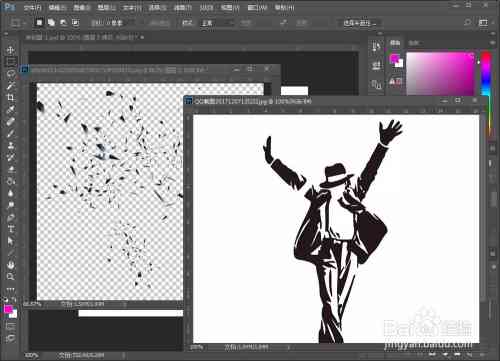The height and width of the screenshot is (361, 500).
Task: Open the top collapsed panel icon beside Color panel
Action: [x=377, y=47]
